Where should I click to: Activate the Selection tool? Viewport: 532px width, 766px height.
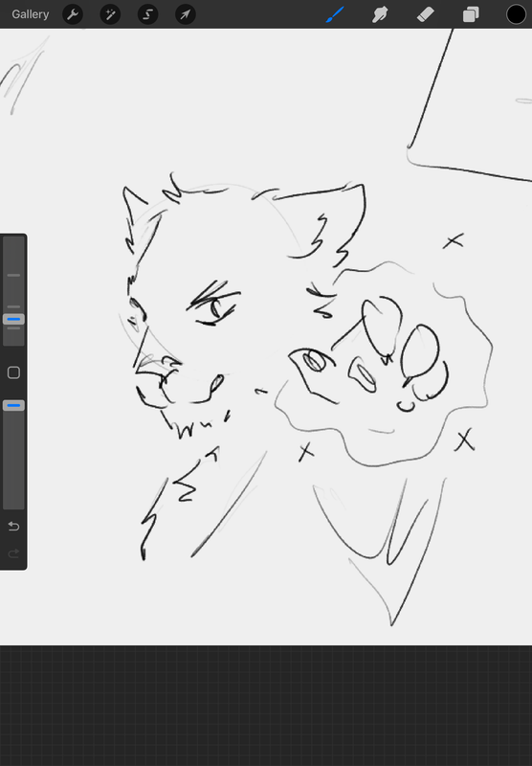click(148, 14)
